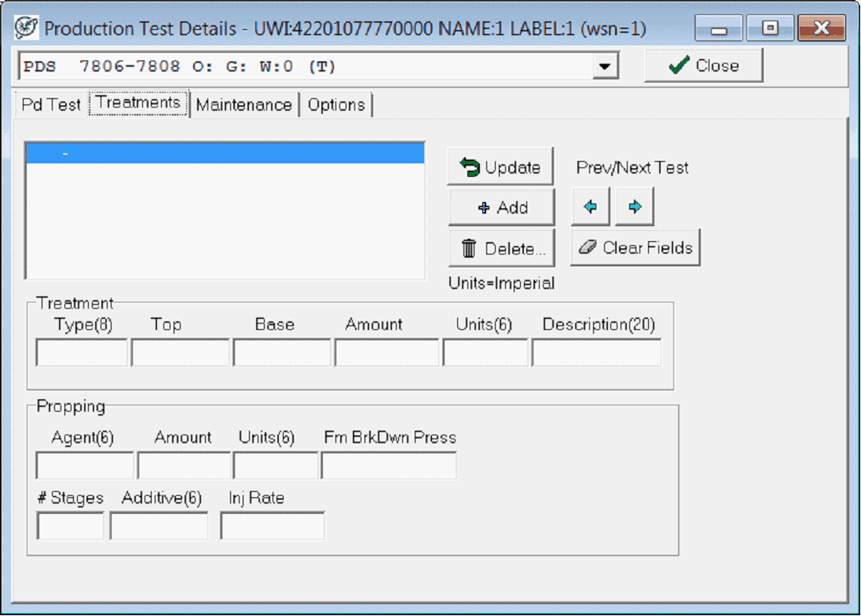The image size is (861, 616).
Task: Select the highlighted treatment list entry
Action: point(225,153)
